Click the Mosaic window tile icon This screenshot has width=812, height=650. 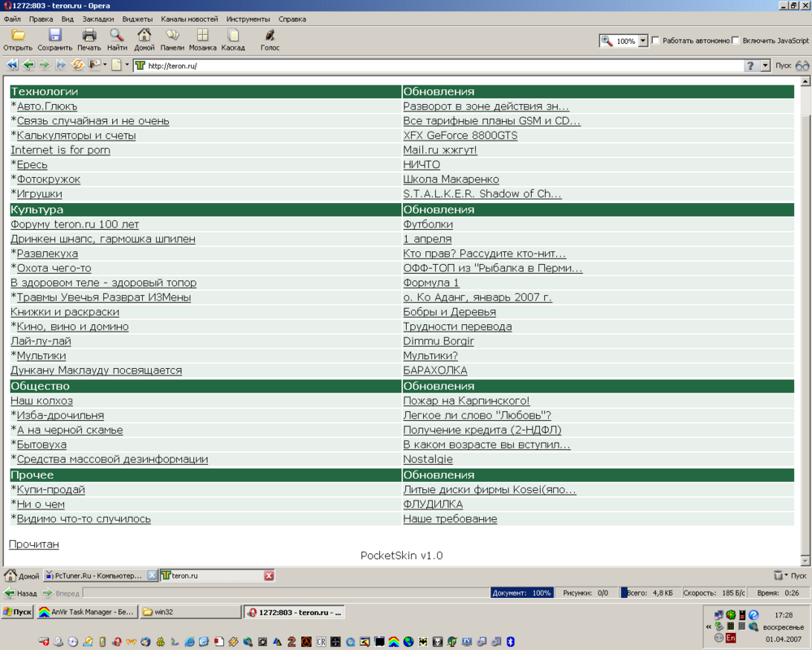pos(202,35)
